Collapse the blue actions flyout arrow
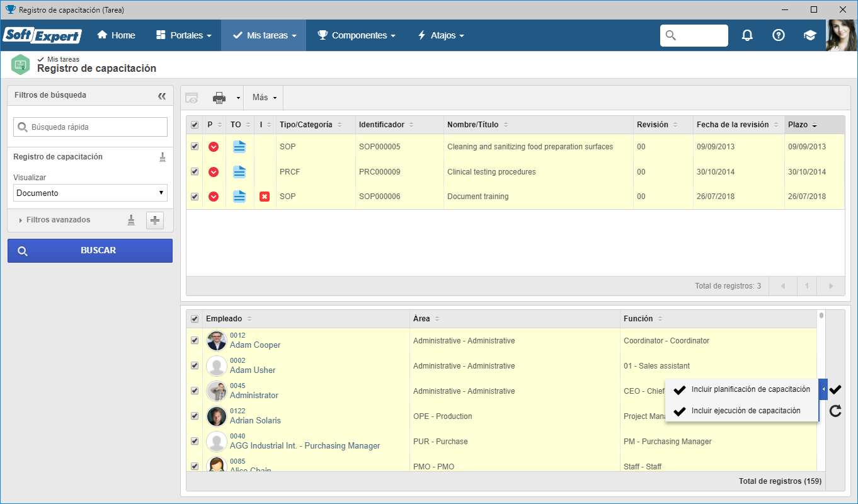The image size is (858, 504). [x=823, y=390]
